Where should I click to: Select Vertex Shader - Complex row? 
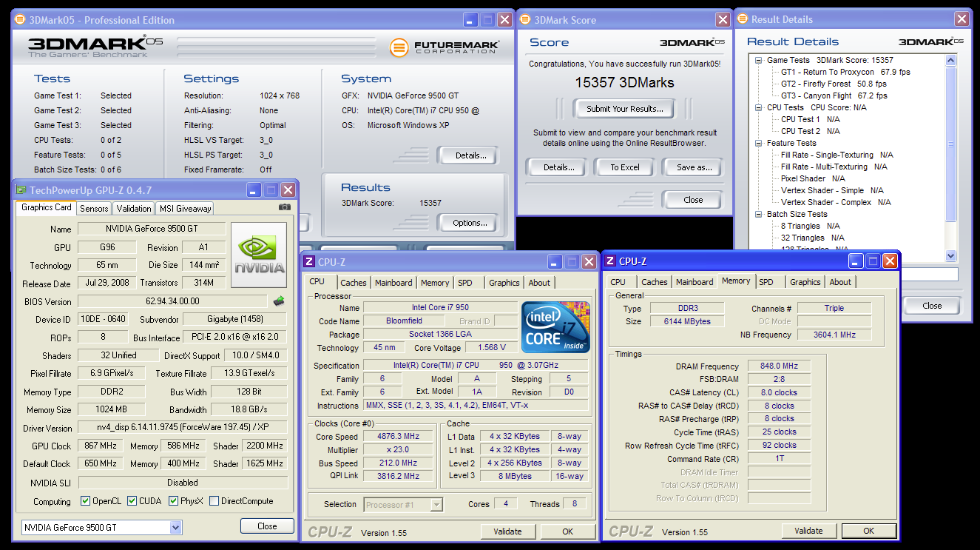(x=836, y=203)
